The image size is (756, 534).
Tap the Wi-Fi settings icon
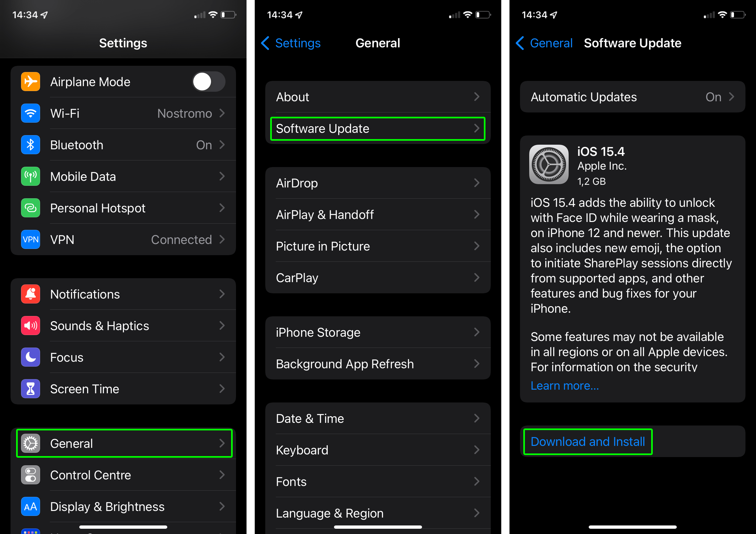[x=30, y=113]
